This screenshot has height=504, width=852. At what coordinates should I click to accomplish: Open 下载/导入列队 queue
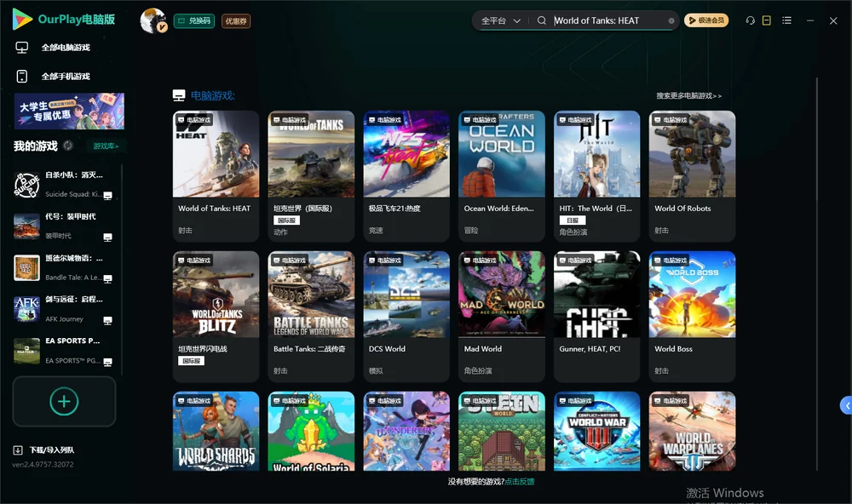52,450
